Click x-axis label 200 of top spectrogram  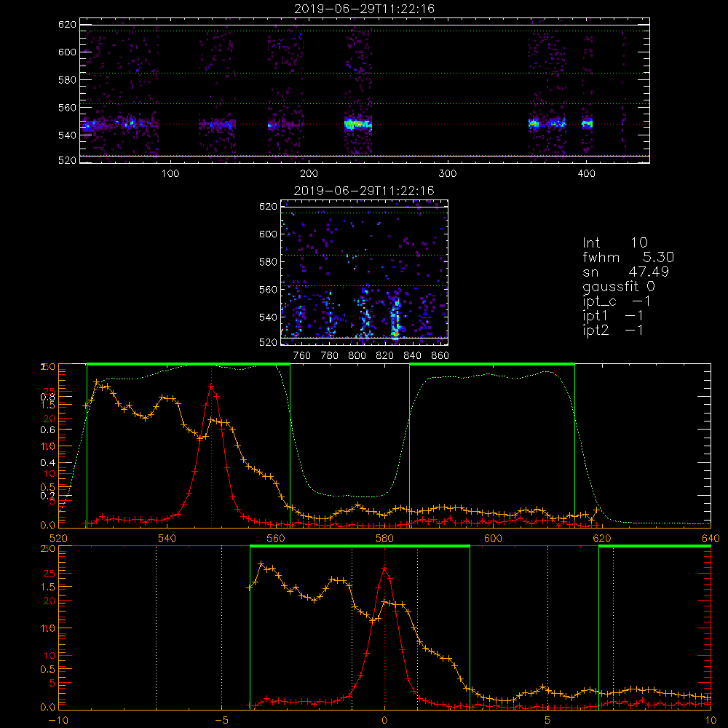coord(309,174)
